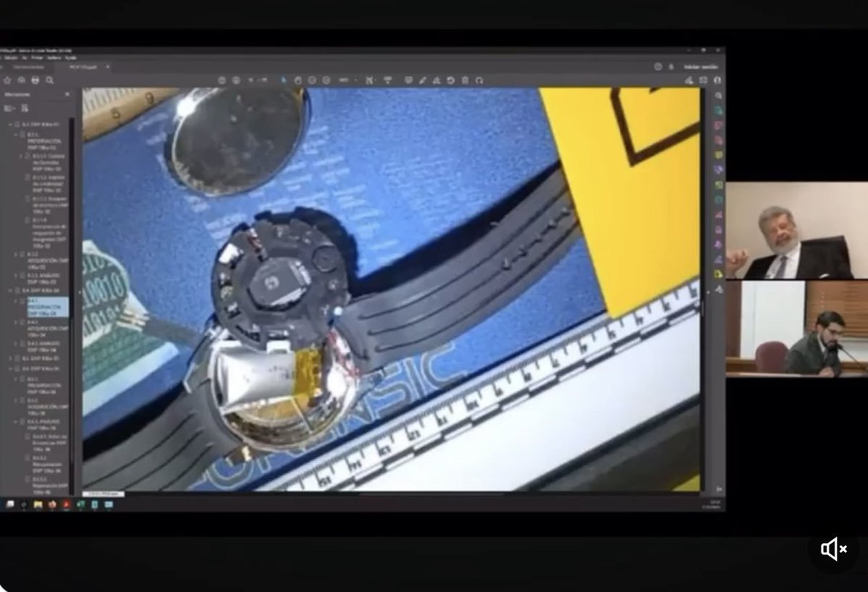Unmute the video with the speaker icon
868x592 pixels.
(834, 549)
